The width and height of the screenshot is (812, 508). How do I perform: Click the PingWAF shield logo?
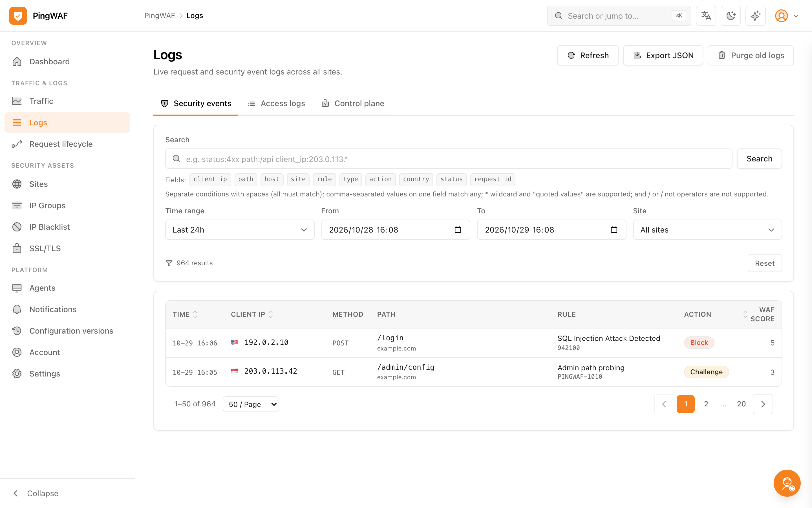click(18, 16)
